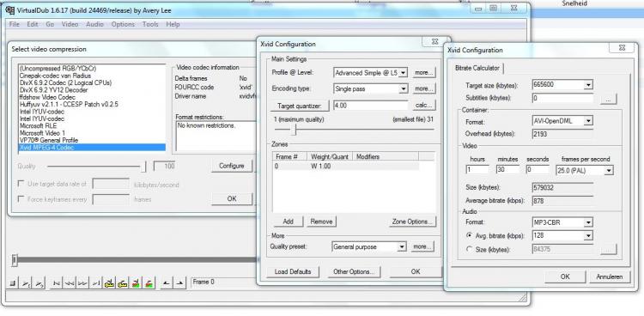Screen dimensions: 644x316
Task: Click VirtualDub app icon in title bar
Action: tap(9, 9)
